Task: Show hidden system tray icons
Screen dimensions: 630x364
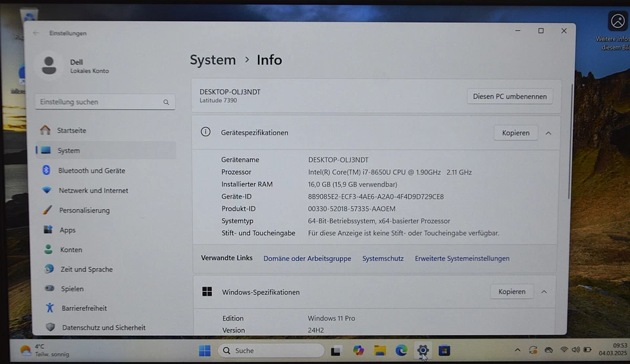Action: click(518, 350)
